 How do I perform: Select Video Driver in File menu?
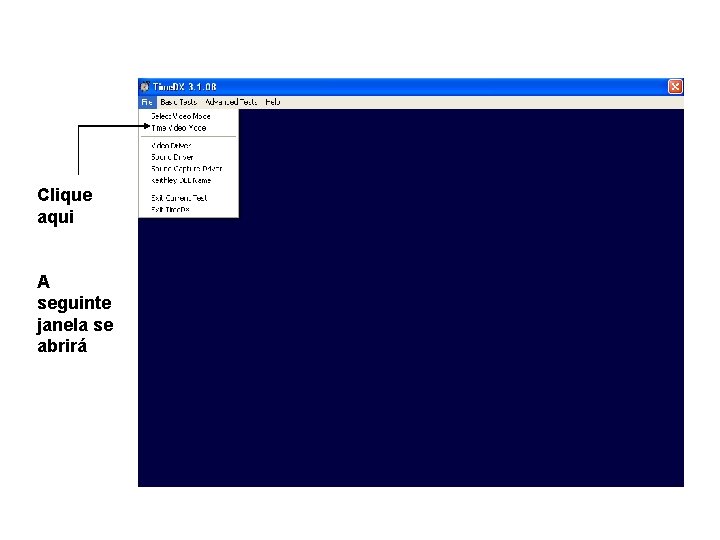[188, 146]
